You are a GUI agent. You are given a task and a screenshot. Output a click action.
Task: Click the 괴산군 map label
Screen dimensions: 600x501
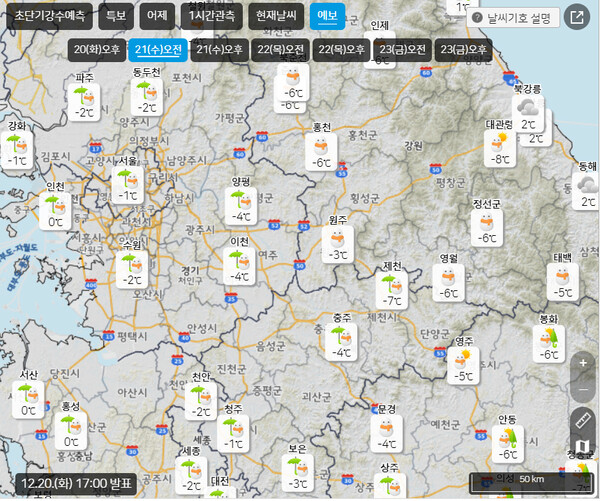pyautogui.click(x=316, y=397)
